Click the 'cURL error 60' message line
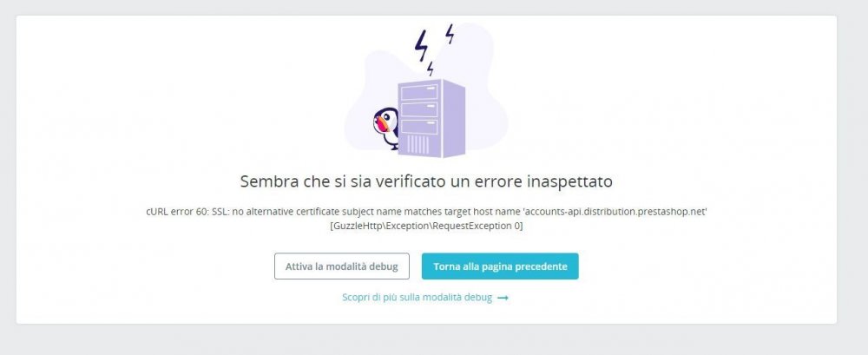This screenshot has height=355, width=868. 426,212
